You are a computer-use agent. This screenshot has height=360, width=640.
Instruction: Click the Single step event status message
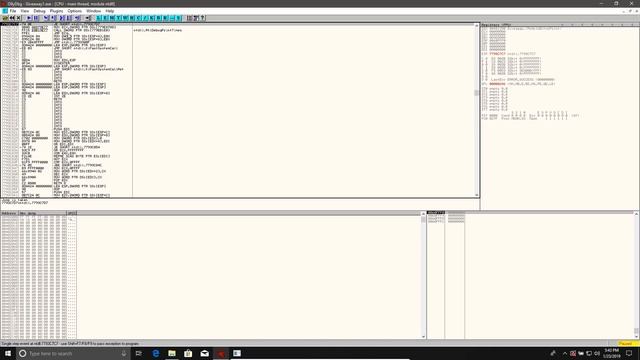click(x=70, y=344)
